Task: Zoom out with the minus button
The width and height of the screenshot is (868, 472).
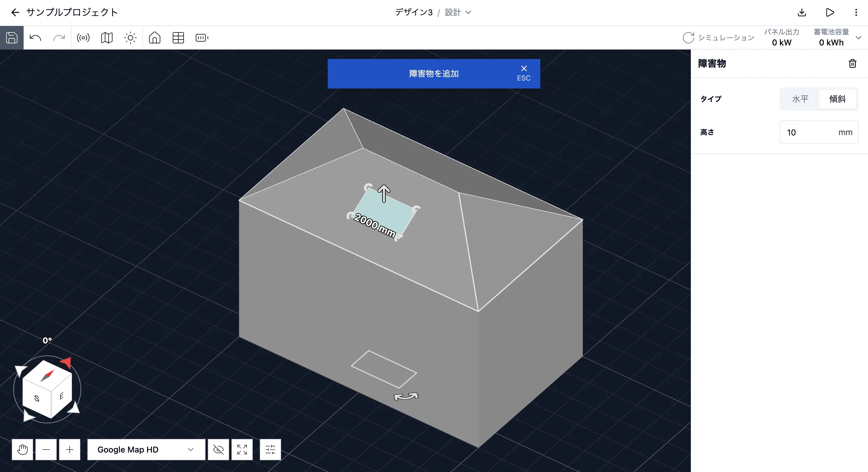Action: click(46, 450)
